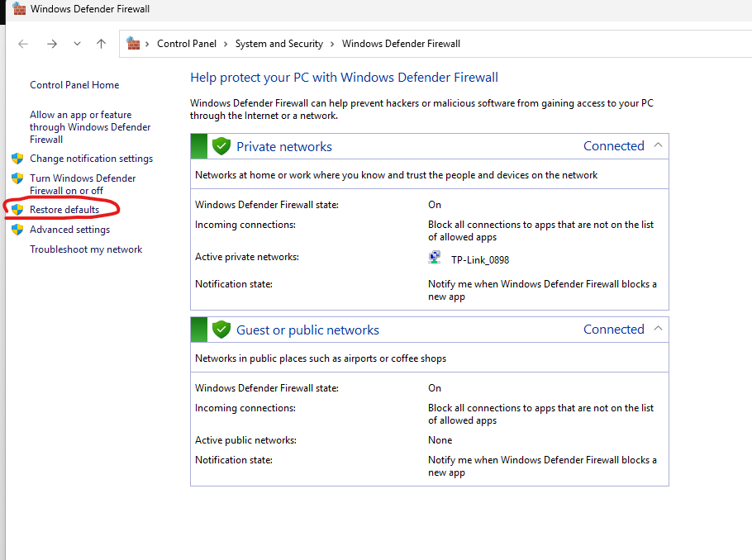Viewport: 752px width, 560px height.
Task: Click Active private networks label
Action: pos(247,257)
